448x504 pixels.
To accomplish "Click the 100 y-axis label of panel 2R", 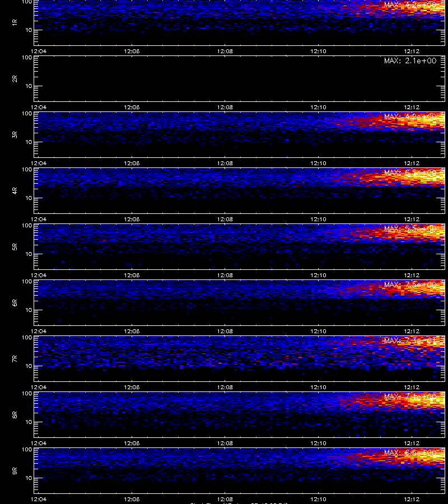I will coord(27,58).
